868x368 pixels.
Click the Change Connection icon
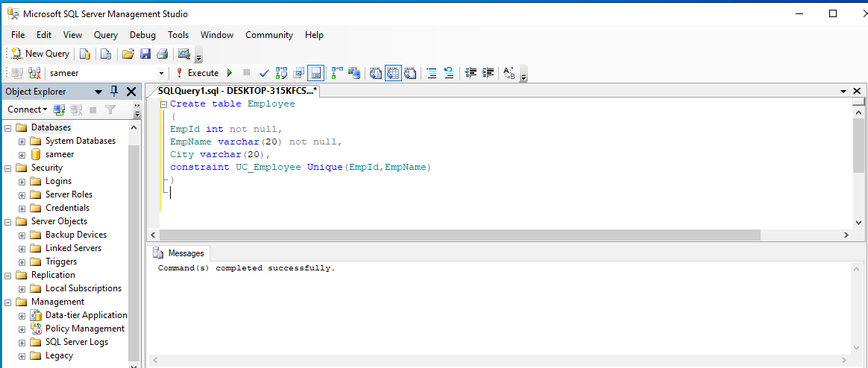[x=34, y=73]
